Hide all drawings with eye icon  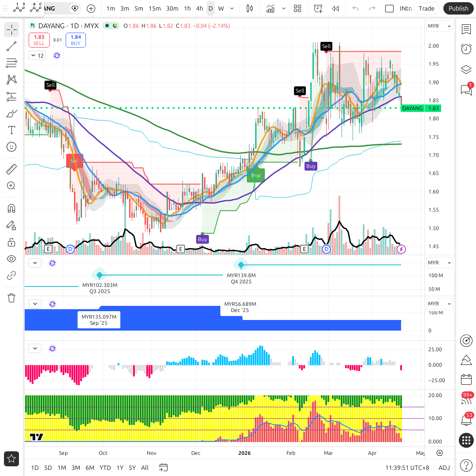pyautogui.click(x=11, y=259)
